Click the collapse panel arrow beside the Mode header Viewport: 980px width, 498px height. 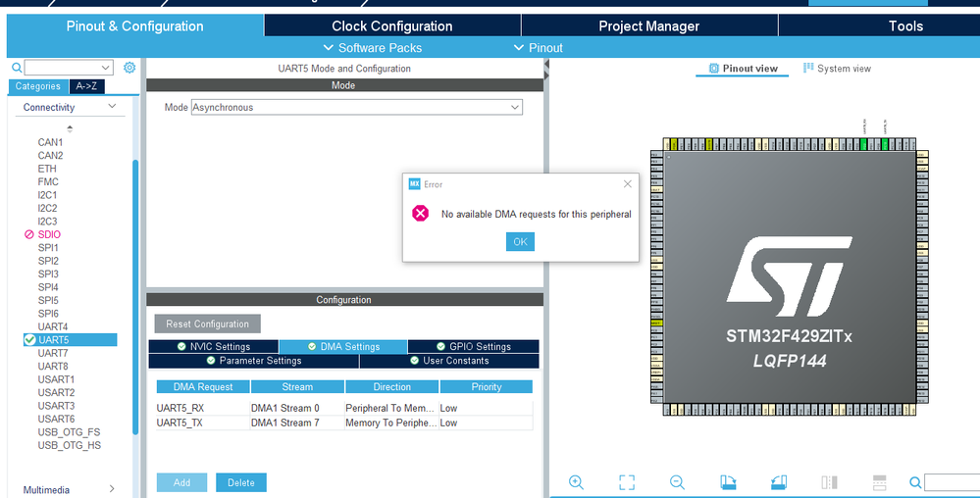click(x=546, y=65)
